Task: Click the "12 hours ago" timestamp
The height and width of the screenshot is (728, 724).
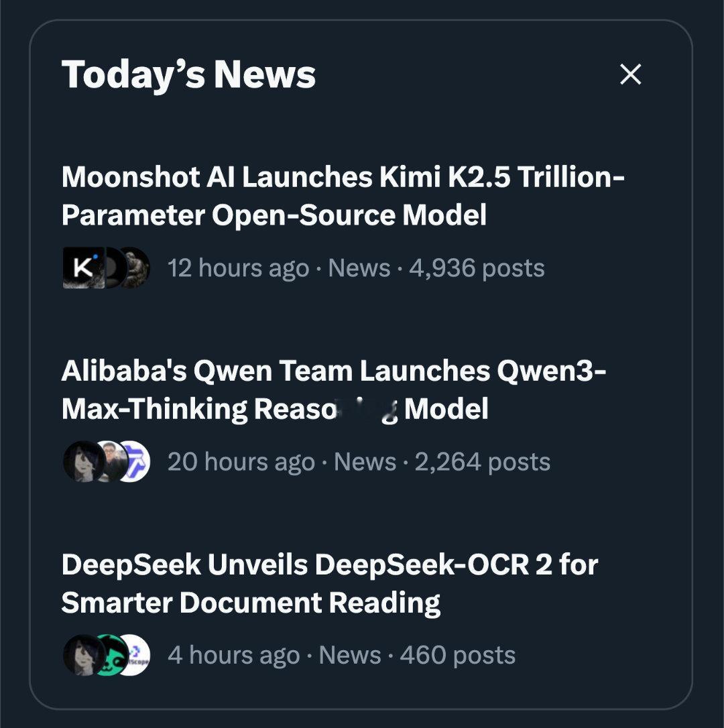Action: coord(238,268)
